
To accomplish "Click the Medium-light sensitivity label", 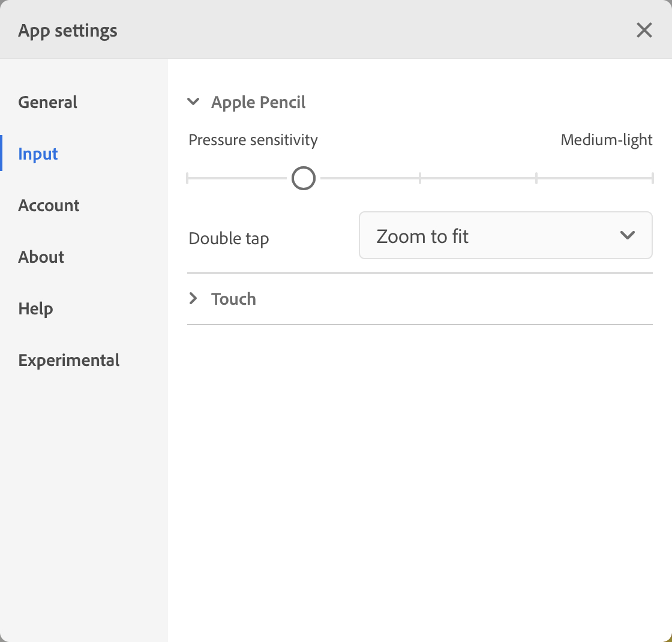I will tap(606, 139).
